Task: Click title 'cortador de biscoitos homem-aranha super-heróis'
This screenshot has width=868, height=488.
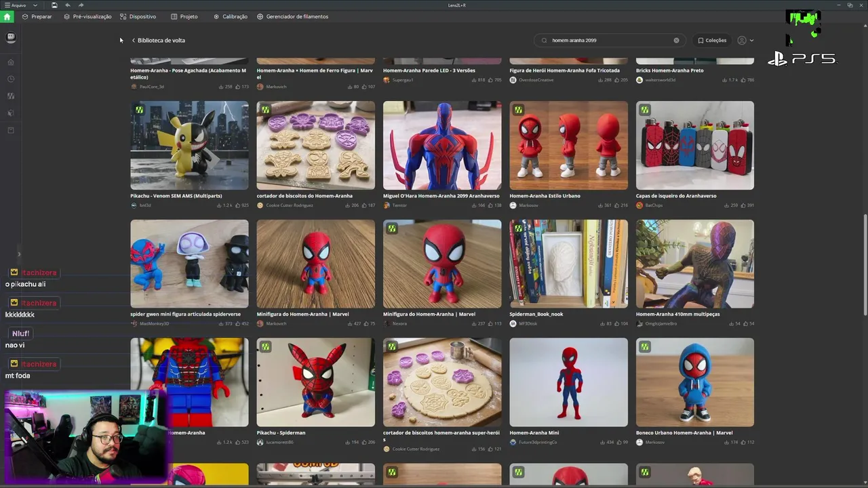Action: (x=441, y=436)
